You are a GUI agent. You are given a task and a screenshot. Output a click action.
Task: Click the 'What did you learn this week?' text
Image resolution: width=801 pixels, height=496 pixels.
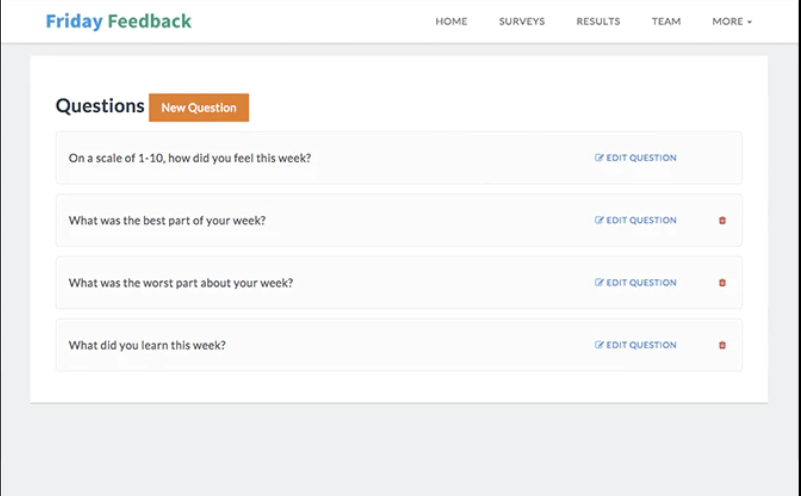[x=147, y=345]
